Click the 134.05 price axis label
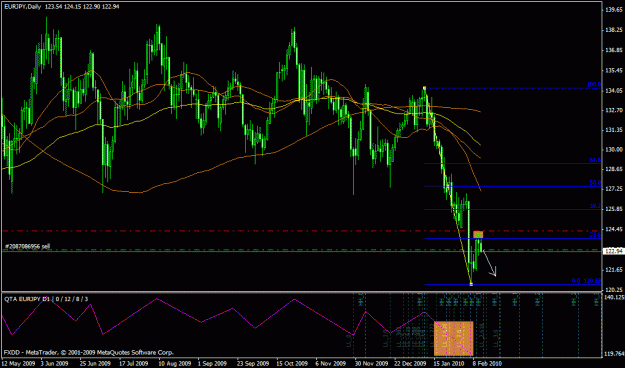 pos(613,91)
